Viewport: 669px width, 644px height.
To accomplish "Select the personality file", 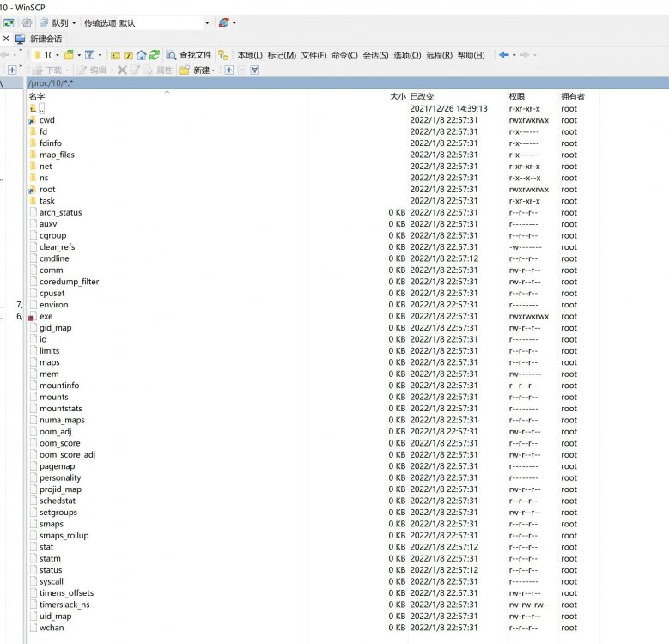I will [x=60, y=478].
